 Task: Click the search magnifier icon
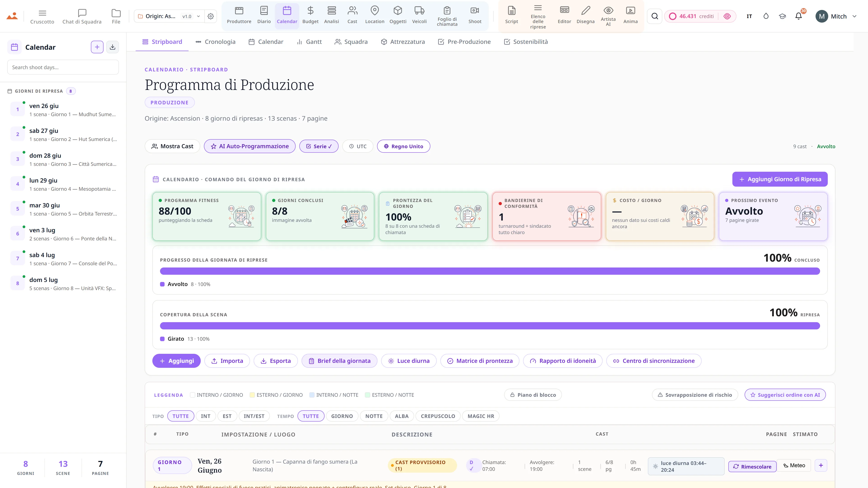655,16
